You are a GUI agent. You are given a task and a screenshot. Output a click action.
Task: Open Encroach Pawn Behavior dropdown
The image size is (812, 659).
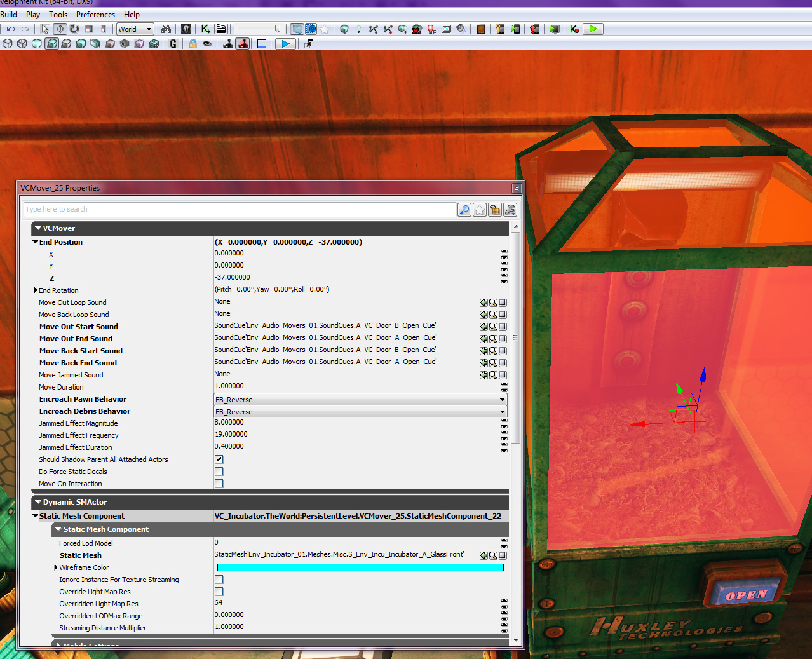tap(360, 400)
